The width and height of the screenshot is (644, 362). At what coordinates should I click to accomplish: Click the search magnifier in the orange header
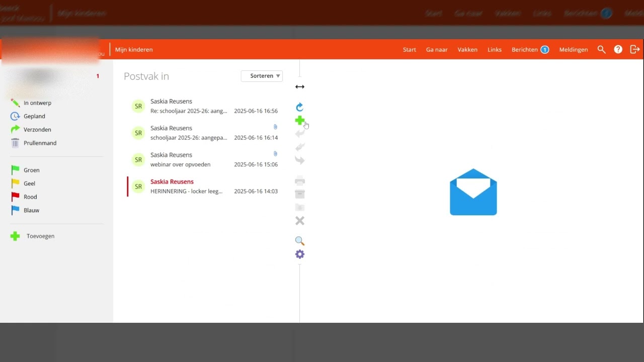pyautogui.click(x=601, y=49)
